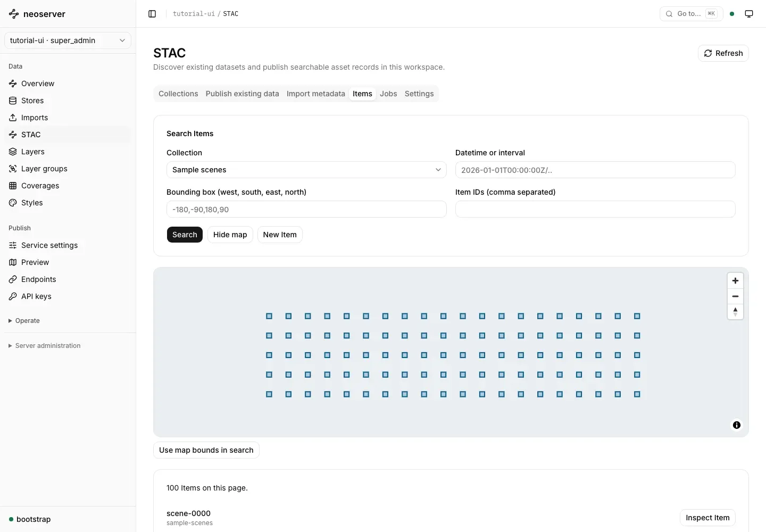Focus the Item IDs input field
The image size is (766, 532).
[595, 209]
